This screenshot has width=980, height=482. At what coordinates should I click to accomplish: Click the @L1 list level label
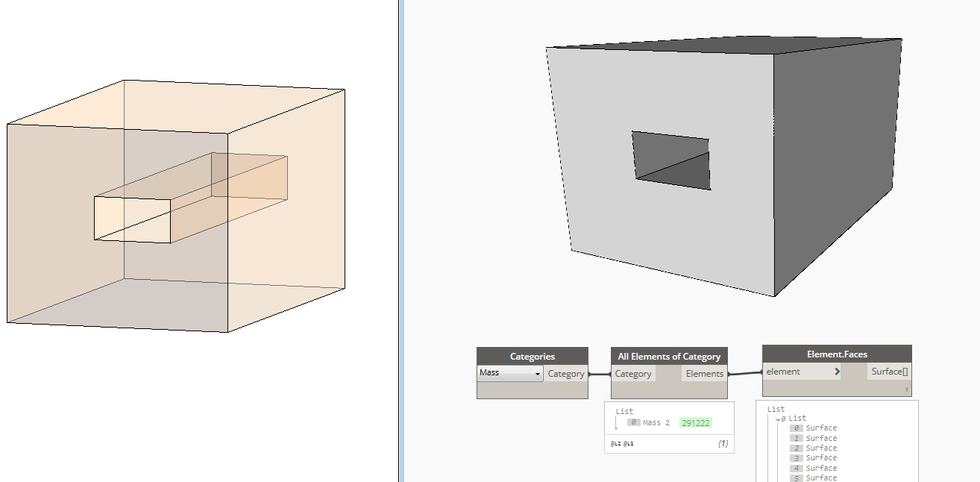pos(628,444)
